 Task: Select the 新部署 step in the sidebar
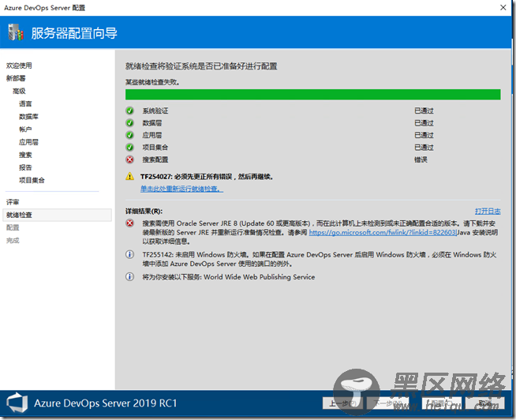[16, 78]
